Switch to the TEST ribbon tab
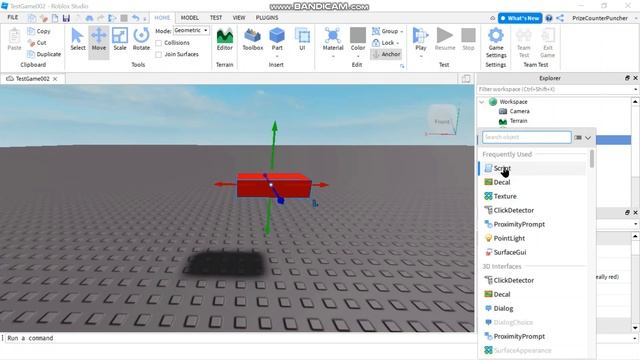The width and height of the screenshot is (640, 360). tap(216, 18)
